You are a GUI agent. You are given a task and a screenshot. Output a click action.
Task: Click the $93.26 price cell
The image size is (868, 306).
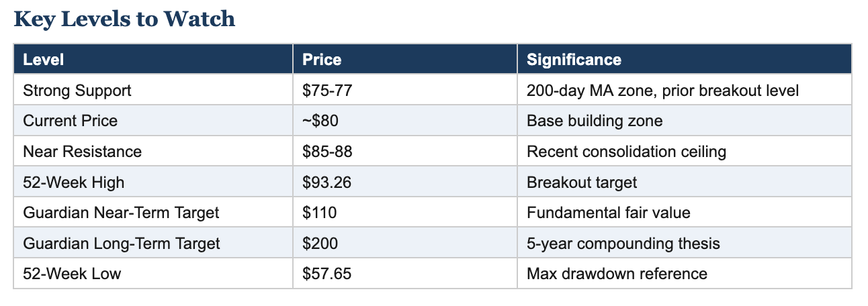327,183
